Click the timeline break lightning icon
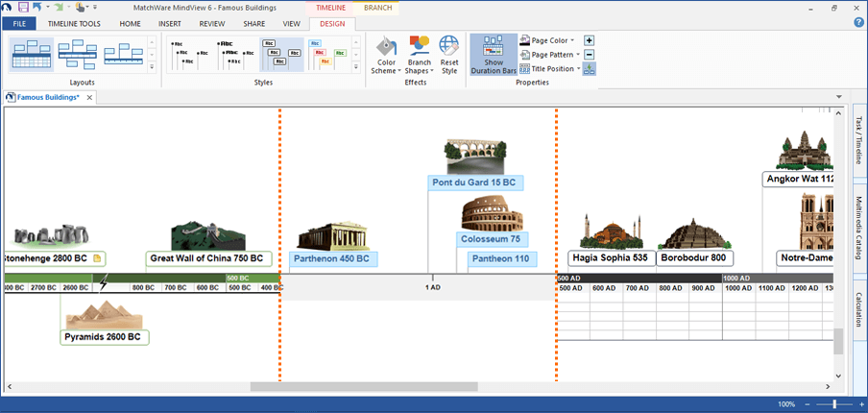Screen dimensions: 868x413 tap(104, 280)
